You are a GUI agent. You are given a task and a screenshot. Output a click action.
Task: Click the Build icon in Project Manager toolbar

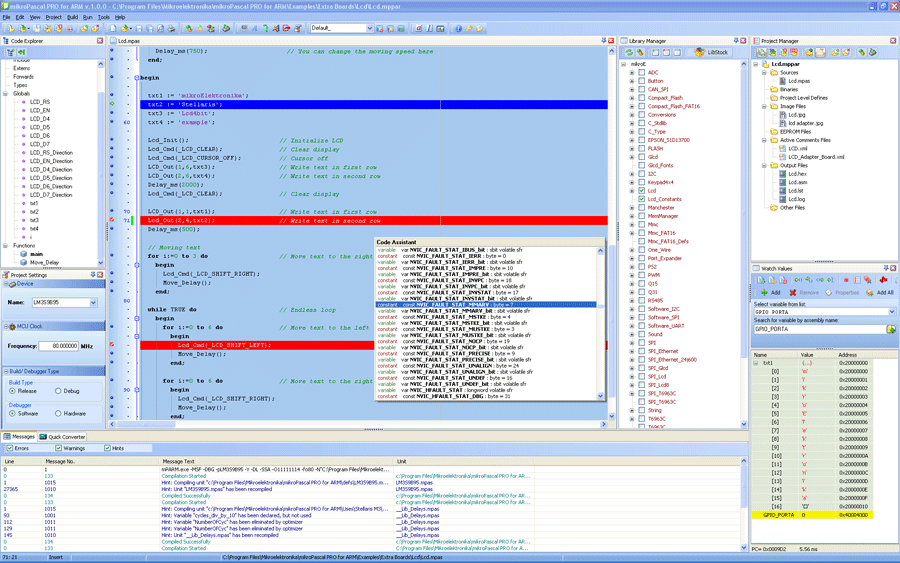[x=861, y=52]
